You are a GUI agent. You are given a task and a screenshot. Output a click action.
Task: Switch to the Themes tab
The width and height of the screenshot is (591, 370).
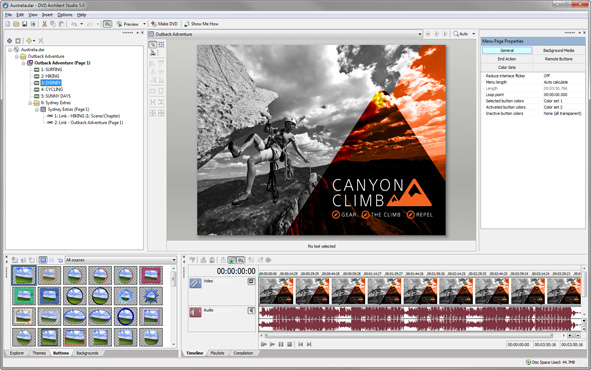(39, 353)
